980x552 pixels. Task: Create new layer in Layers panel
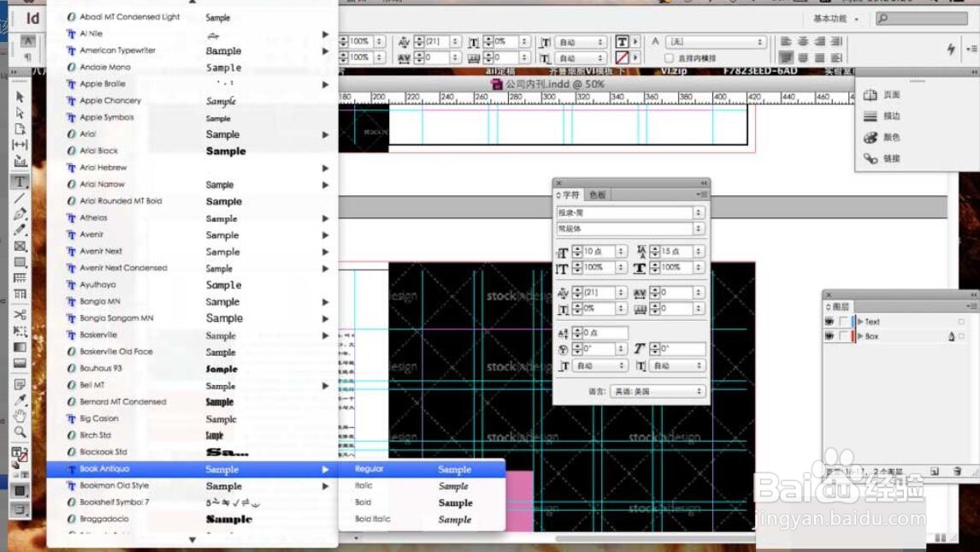click(x=935, y=472)
